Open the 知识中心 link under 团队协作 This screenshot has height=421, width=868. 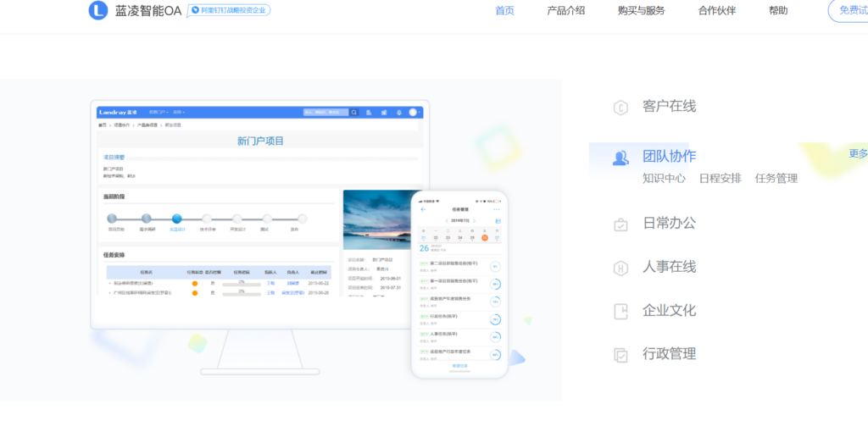coord(664,179)
